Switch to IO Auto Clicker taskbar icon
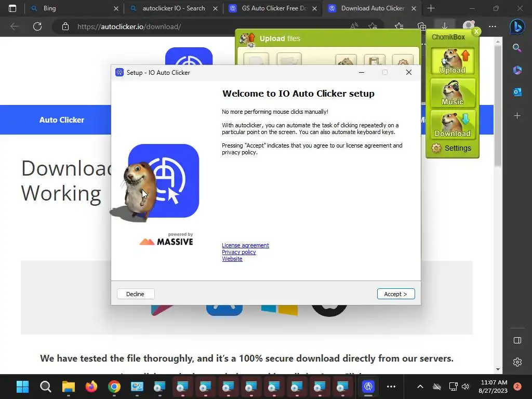532x399 pixels. tap(368, 387)
